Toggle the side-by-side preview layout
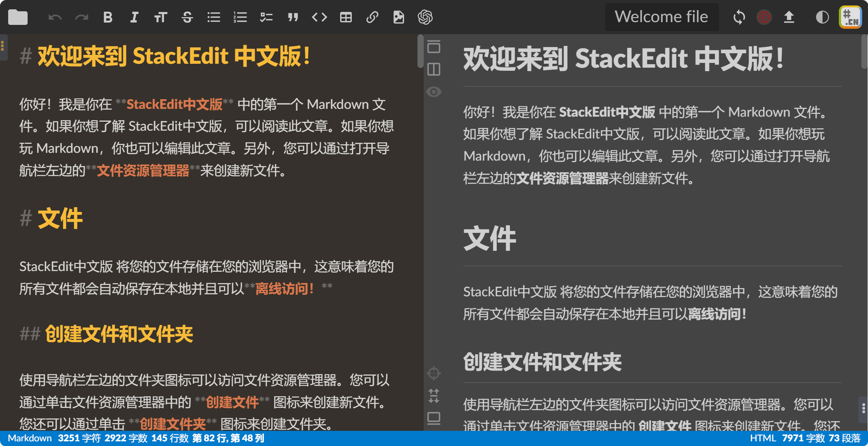The width and height of the screenshot is (868, 446). click(x=434, y=69)
